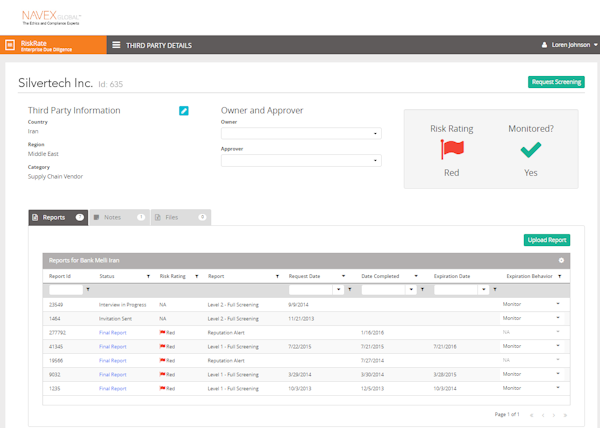Open the reports grid settings gear
Screen dimensions: 600x428
point(561,260)
